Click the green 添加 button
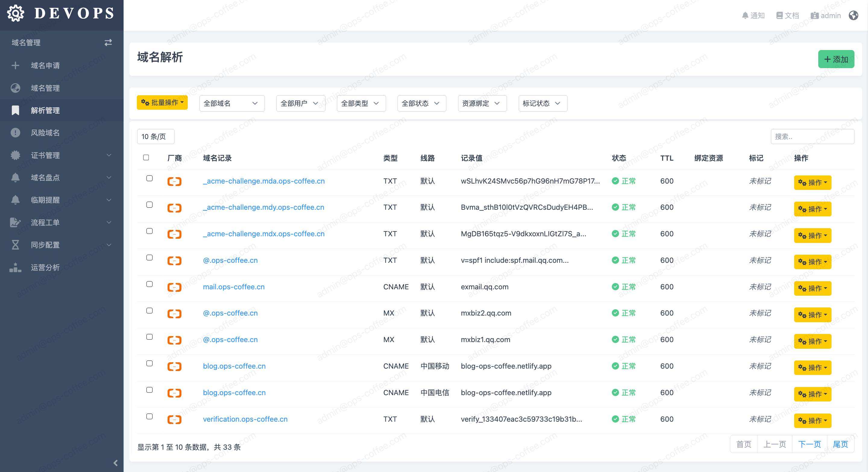The height and width of the screenshot is (472, 868). 836,59
